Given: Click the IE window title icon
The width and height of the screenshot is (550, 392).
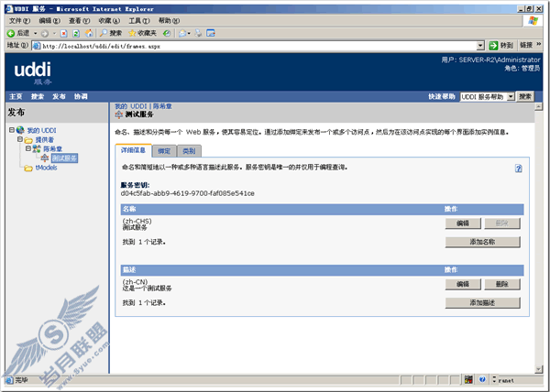Looking at the screenshot, I should click(9, 9).
